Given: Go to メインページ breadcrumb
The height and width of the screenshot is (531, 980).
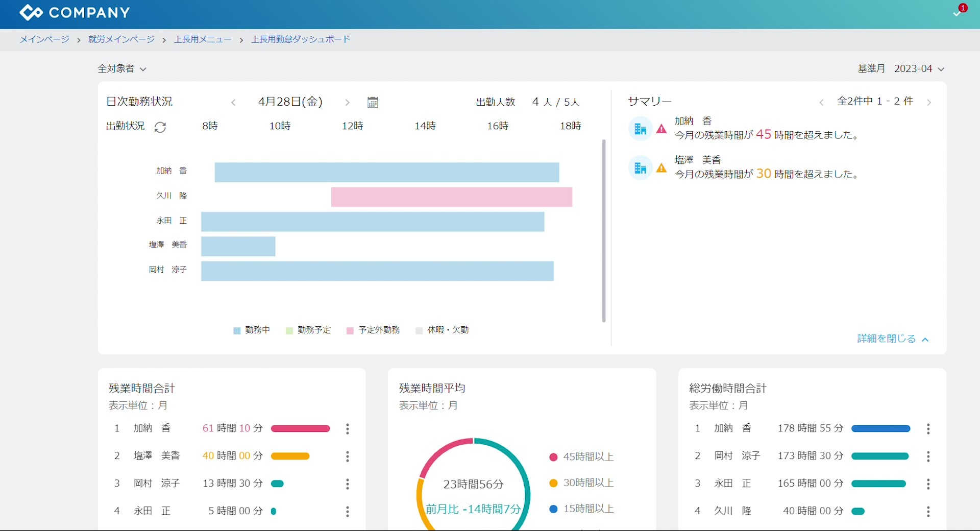Looking at the screenshot, I should click(x=44, y=39).
